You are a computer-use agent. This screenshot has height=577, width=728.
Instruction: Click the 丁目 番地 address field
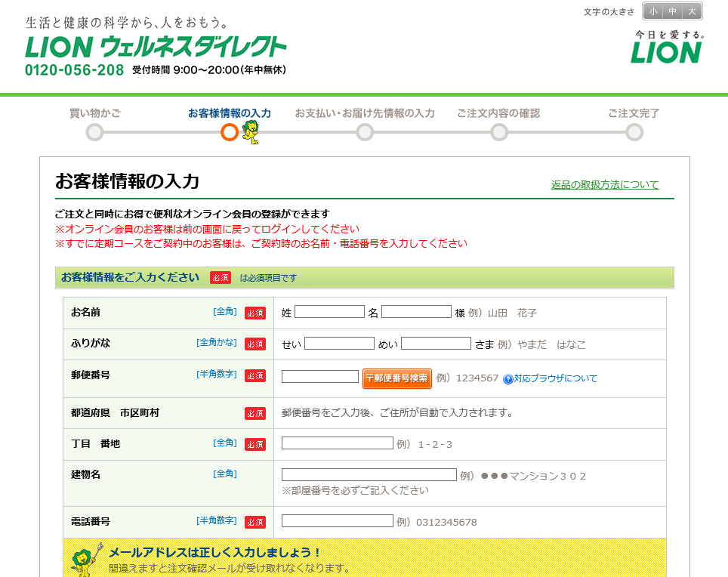(x=338, y=443)
